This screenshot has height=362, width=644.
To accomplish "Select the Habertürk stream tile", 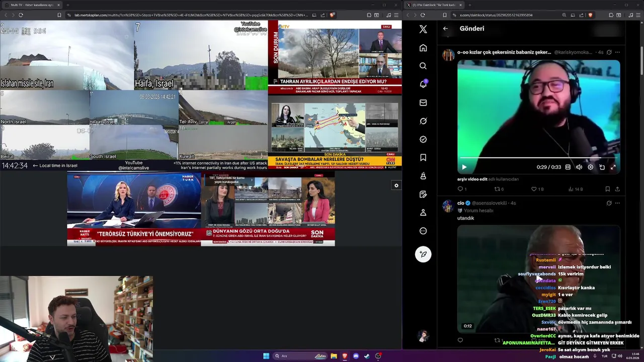I will coord(134,209).
